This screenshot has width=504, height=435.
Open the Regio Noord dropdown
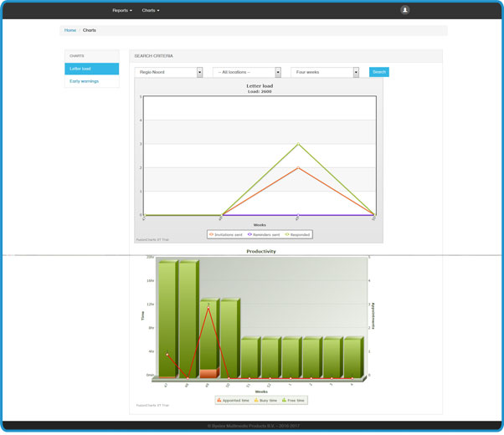click(x=168, y=72)
